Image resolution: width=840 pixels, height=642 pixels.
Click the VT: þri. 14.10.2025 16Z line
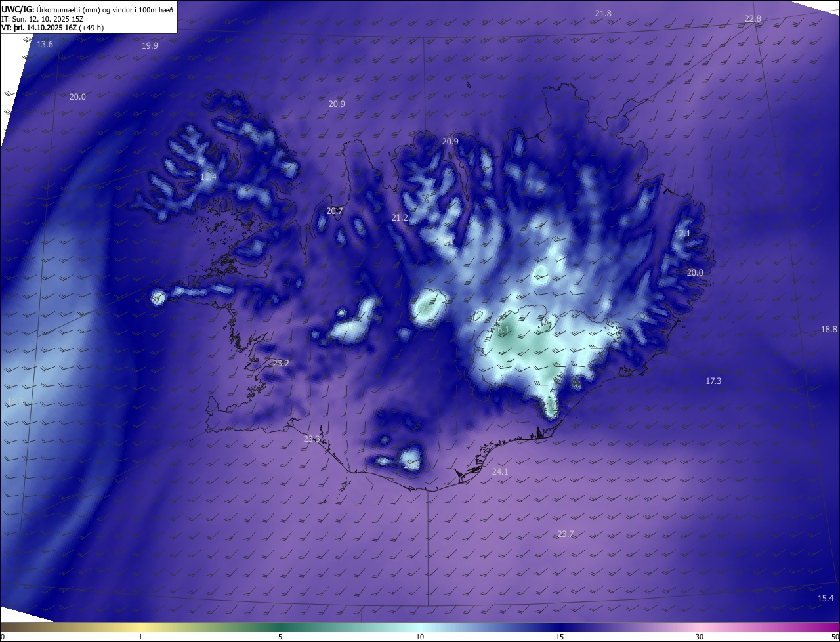[52, 28]
